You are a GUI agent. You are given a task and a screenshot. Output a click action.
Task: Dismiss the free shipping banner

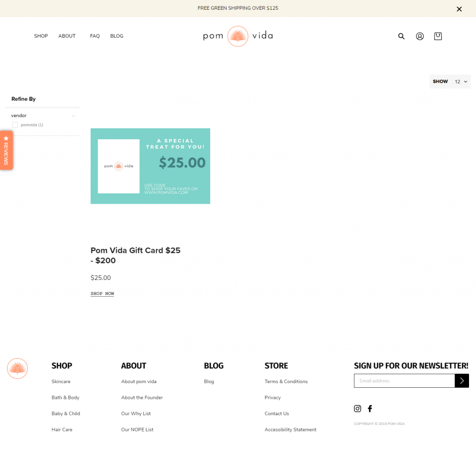459,8
